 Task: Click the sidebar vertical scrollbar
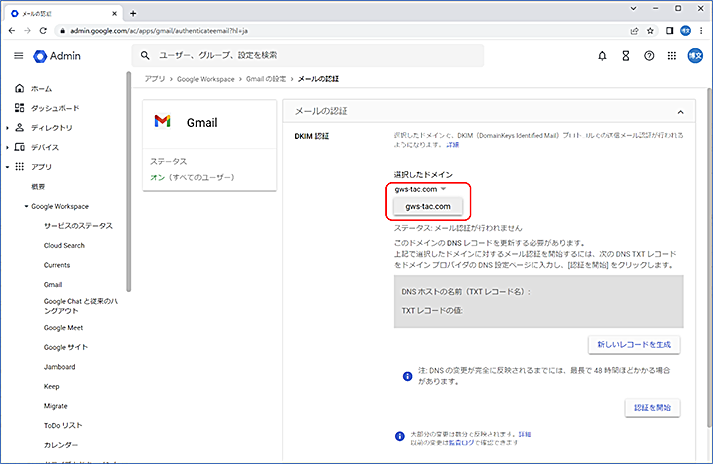click(x=129, y=181)
